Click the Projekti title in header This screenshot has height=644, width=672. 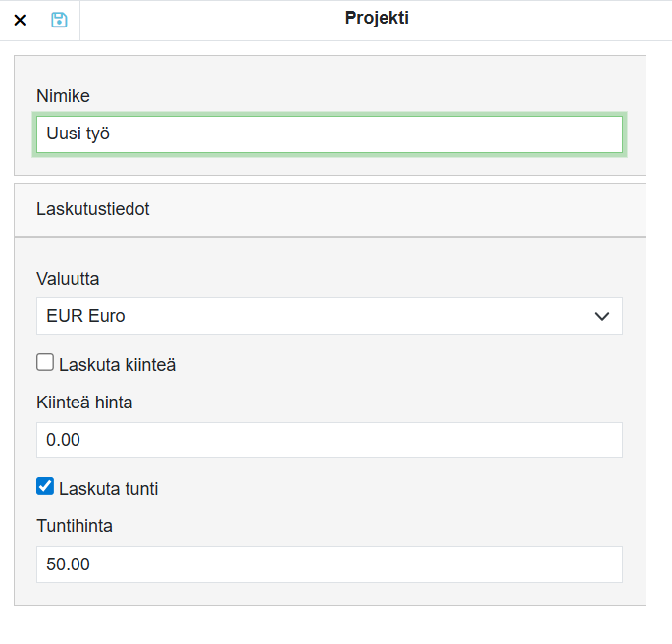click(x=377, y=18)
